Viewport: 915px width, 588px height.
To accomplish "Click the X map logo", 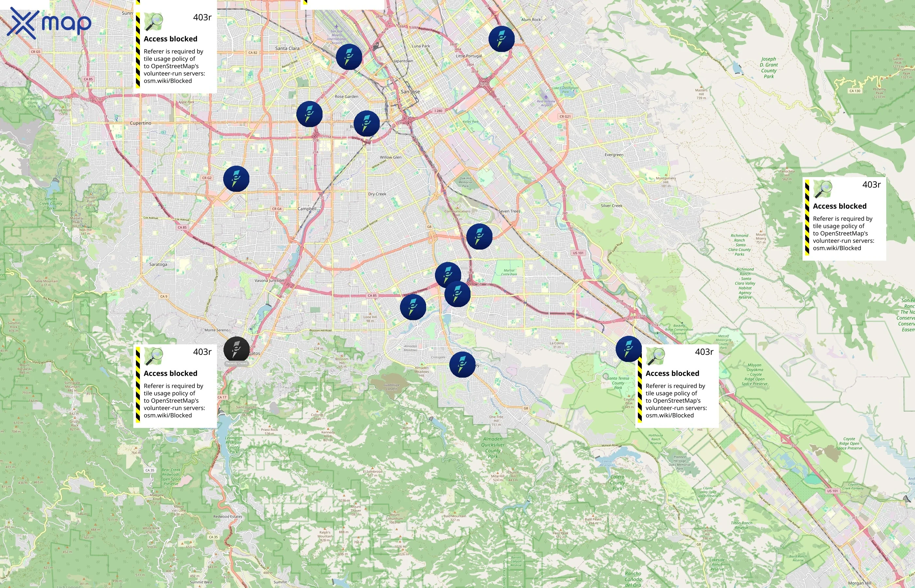I will 50,24.
